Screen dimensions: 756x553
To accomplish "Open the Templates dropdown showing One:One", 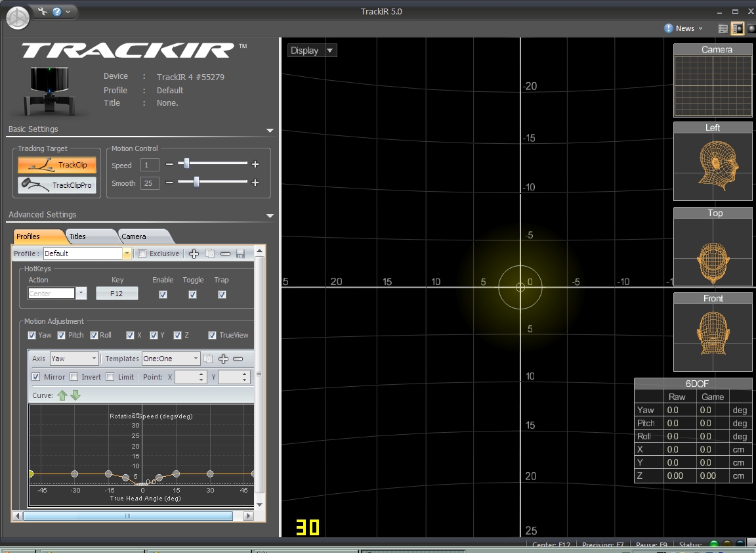I will (x=171, y=359).
